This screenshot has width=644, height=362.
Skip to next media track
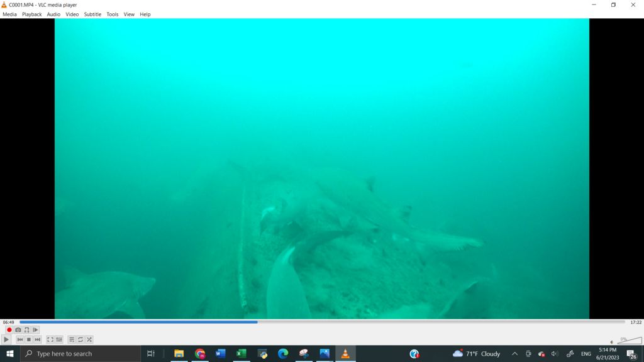[x=37, y=339]
